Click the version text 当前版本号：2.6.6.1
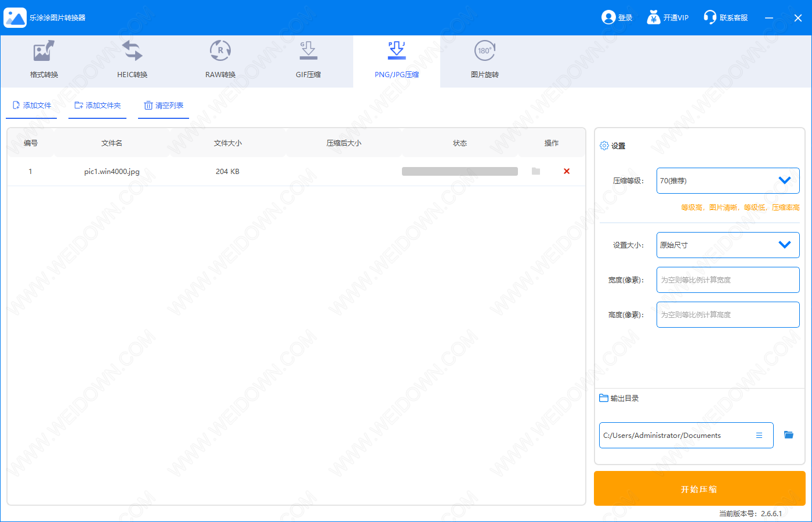This screenshot has width=812, height=522. click(751, 513)
